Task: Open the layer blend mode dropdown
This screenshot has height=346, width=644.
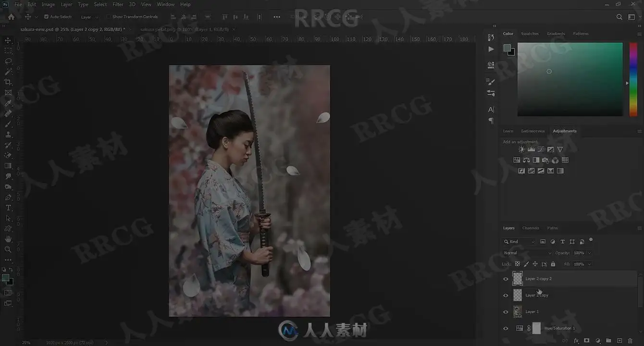Action: coord(527,253)
